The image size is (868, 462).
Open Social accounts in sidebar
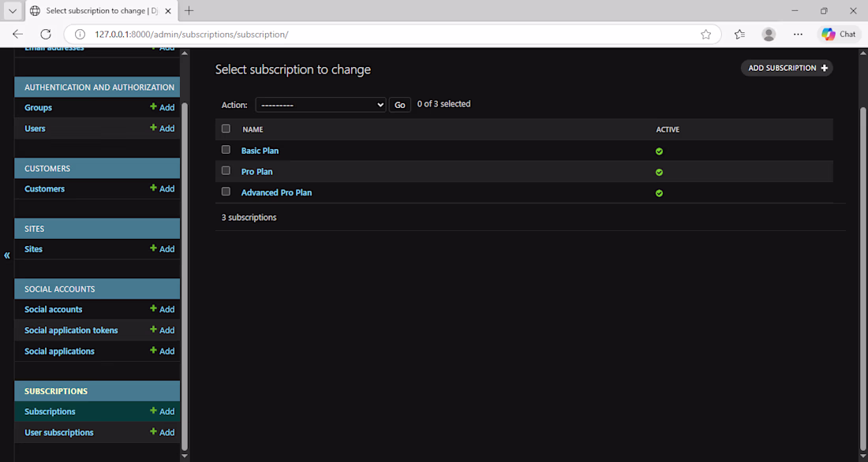(53, 309)
